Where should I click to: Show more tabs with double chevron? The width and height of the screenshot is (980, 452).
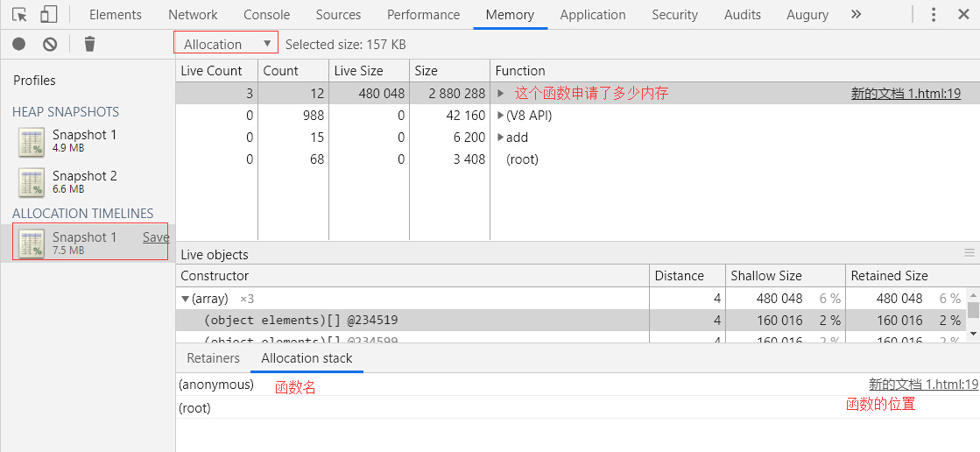pos(856,15)
